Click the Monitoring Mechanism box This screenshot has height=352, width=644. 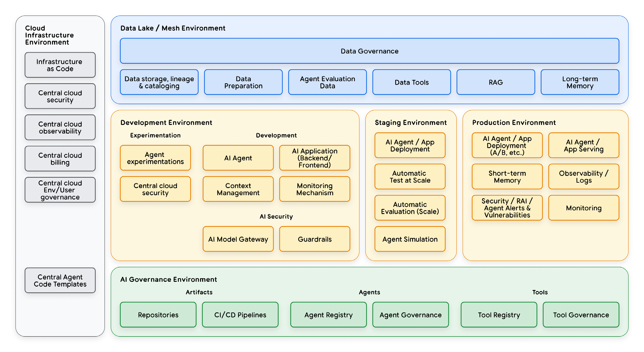[314, 189]
